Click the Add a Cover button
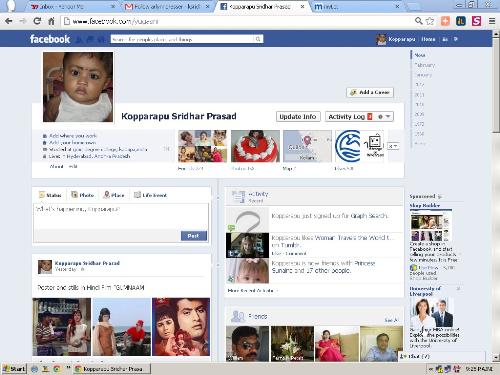The width and height of the screenshot is (500, 375). click(x=370, y=92)
